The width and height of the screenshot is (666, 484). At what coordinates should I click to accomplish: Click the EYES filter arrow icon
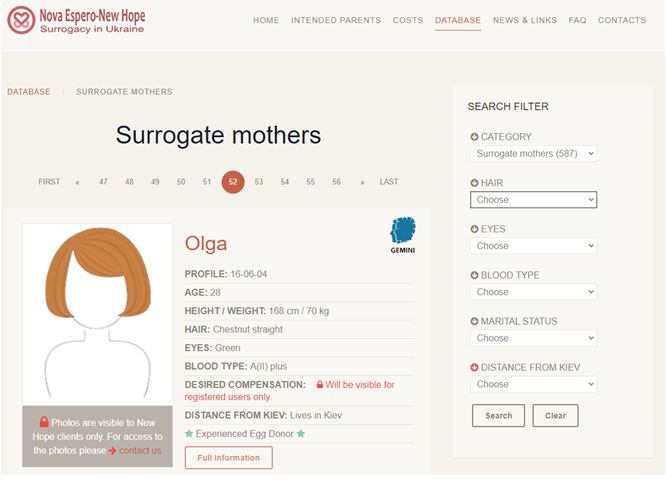tap(474, 229)
